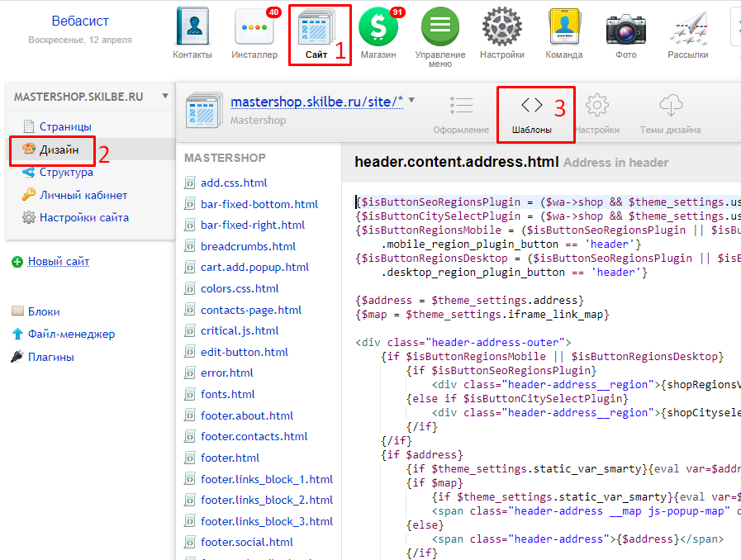Open the Фото camera icon
This screenshot has height=560, width=741.
pos(626,28)
